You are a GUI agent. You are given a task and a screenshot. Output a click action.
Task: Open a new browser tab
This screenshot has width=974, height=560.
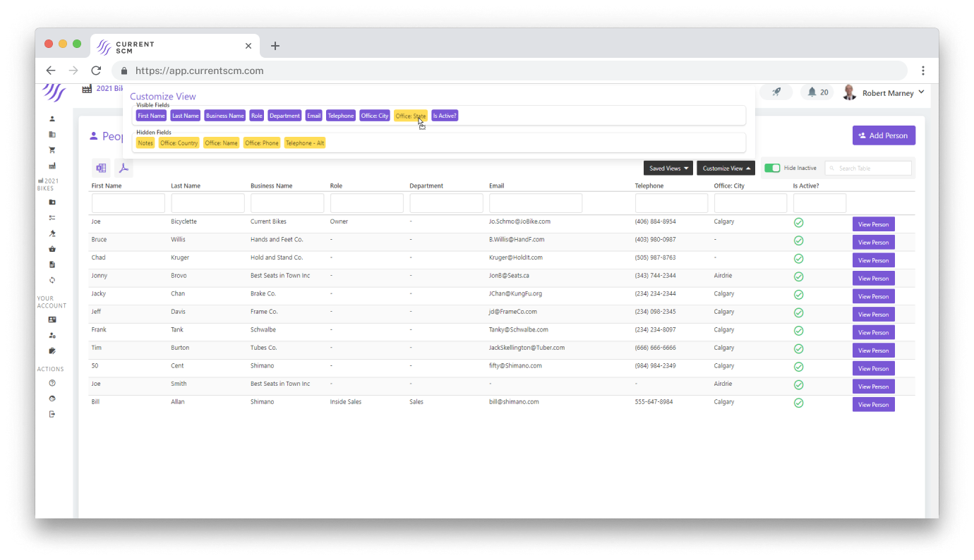pyautogui.click(x=275, y=46)
